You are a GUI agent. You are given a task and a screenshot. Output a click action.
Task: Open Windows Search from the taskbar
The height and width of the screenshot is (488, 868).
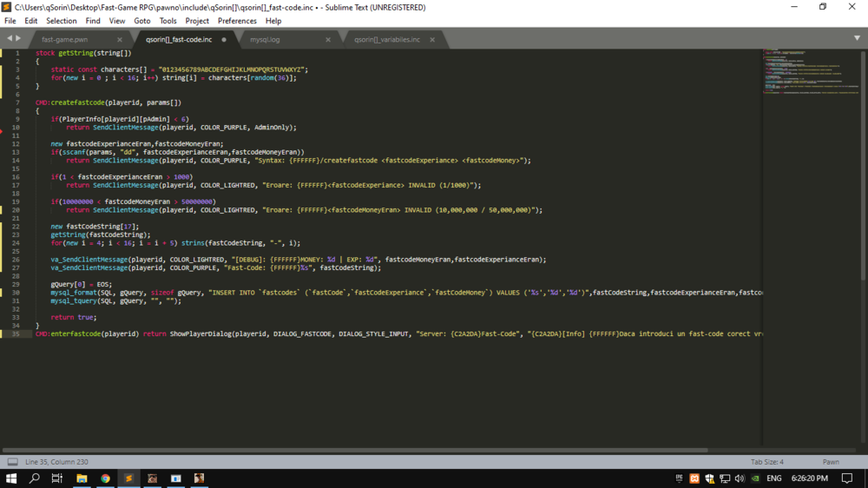pos(35,478)
